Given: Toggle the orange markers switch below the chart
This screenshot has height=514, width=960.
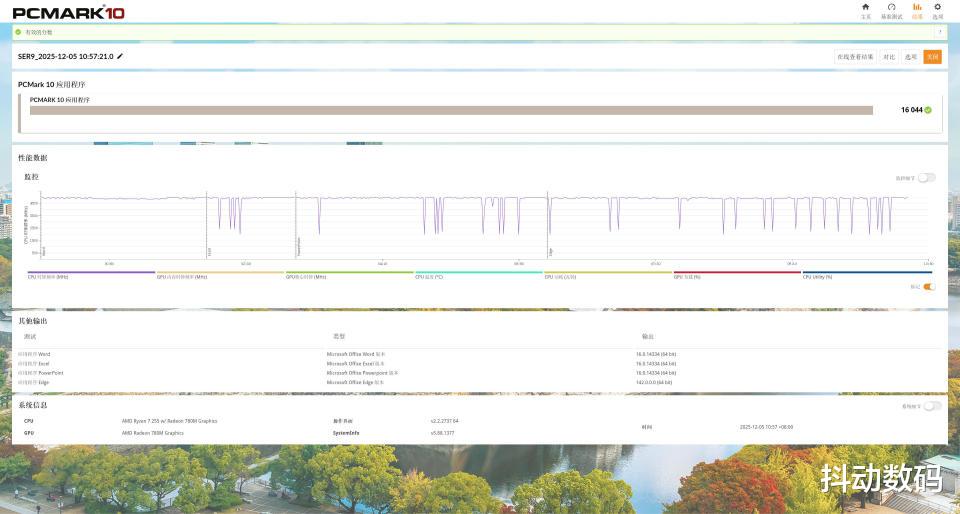Looking at the screenshot, I should 929,286.
